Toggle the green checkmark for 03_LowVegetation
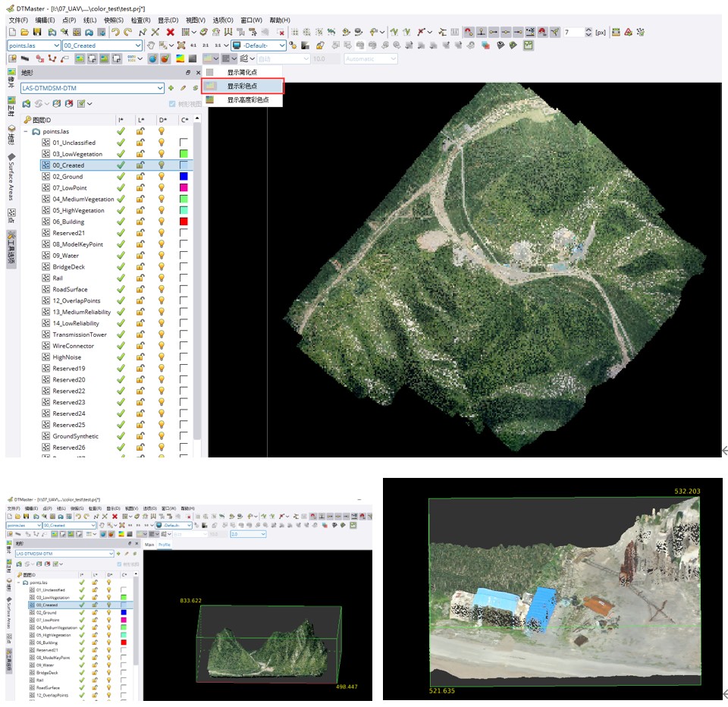The height and width of the screenshot is (707, 728). pyautogui.click(x=121, y=154)
